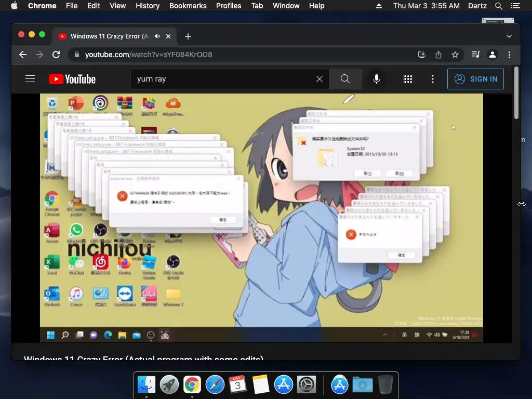Open a new Chrome tab
The image size is (532, 399).
point(188,36)
